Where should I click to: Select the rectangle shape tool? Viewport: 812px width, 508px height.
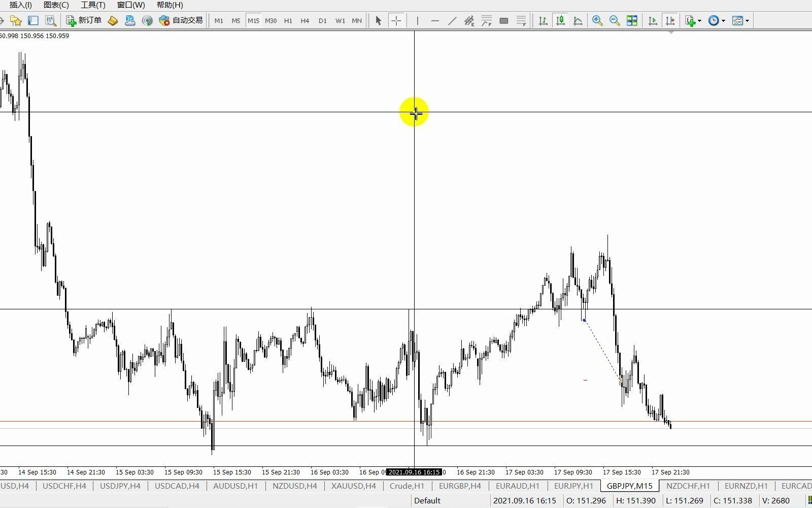coord(504,21)
